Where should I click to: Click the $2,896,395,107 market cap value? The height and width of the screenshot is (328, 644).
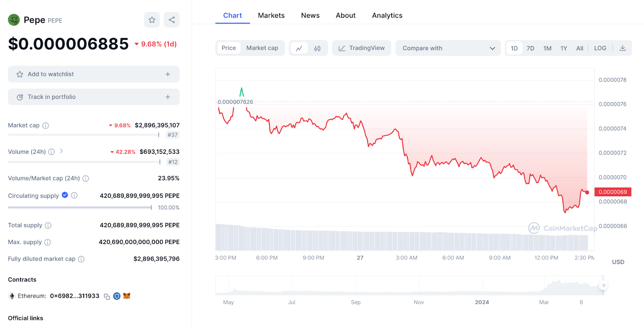[157, 125]
